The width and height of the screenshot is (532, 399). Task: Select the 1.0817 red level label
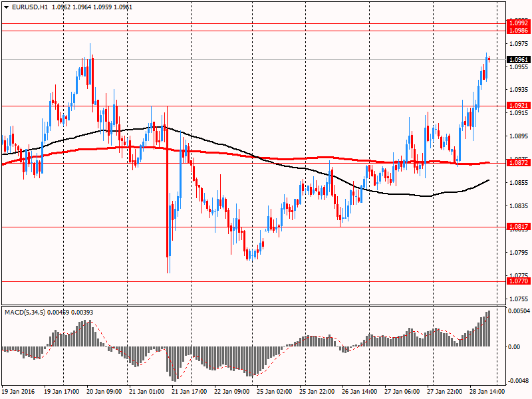pos(519,227)
